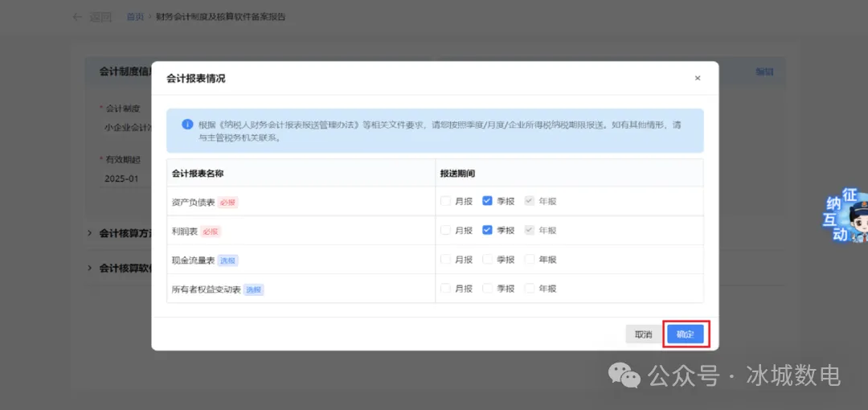
Task: Uncheck 季报 for 利润表
Action: [487, 230]
